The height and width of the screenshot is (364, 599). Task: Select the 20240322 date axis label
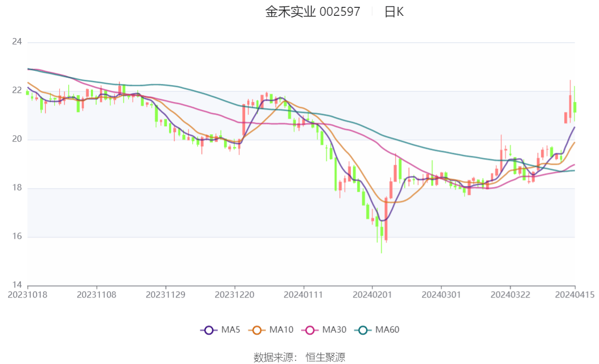[x=510, y=295]
